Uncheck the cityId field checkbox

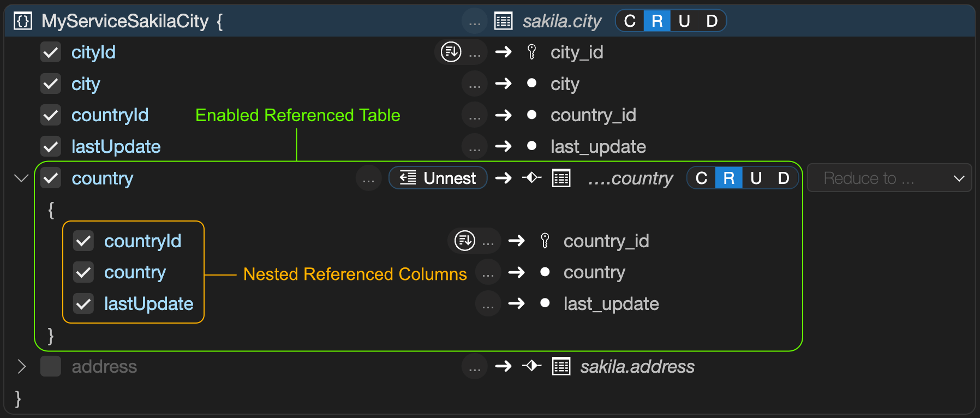(51, 52)
